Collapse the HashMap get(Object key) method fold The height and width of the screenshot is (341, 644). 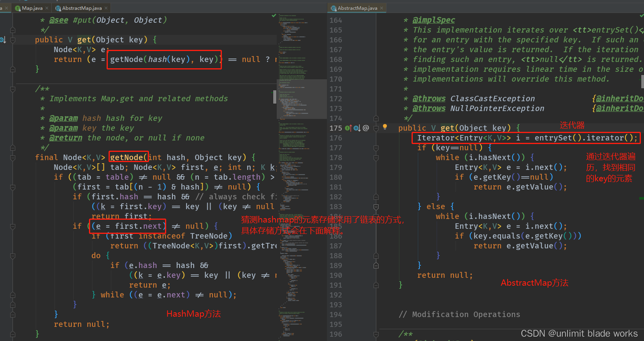tap(13, 40)
